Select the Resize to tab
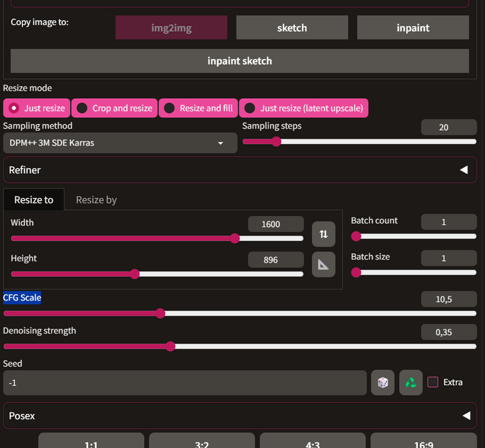The height and width of the screenshot is (448, 485). coord(34,199)
